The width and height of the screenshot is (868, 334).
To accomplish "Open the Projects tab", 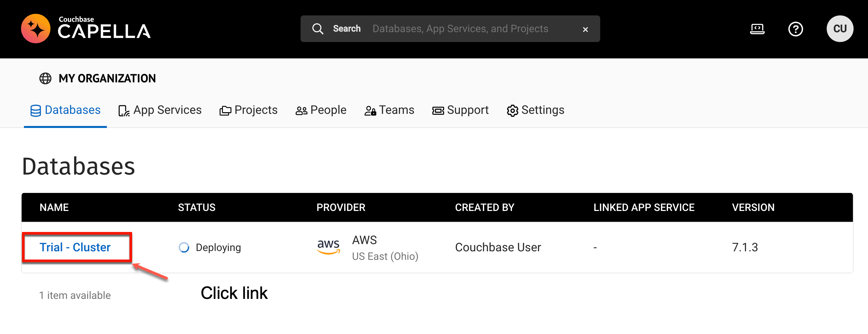I will click(248, 110).
